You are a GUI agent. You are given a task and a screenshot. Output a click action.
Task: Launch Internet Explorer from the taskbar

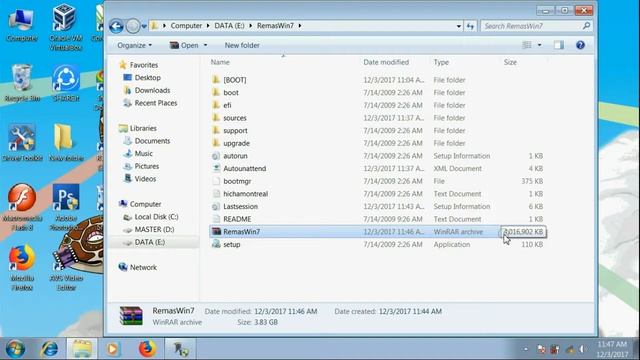point(49,349)
